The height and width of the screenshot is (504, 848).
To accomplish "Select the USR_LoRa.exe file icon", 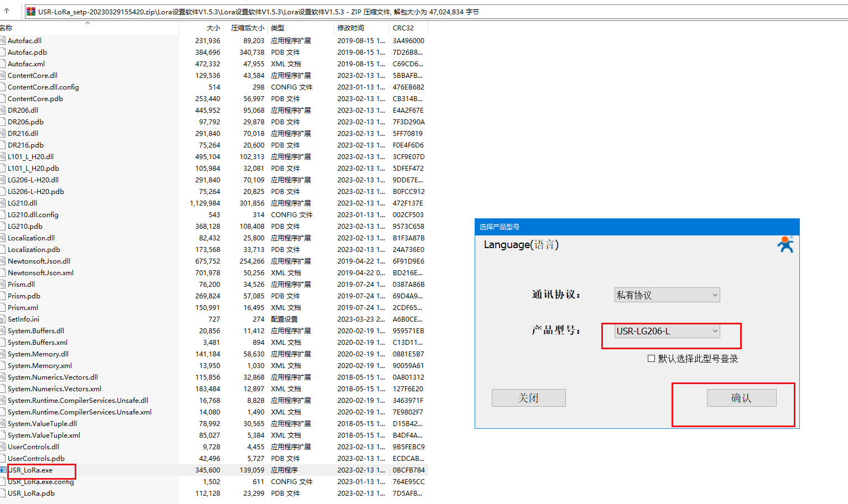I will click(x=3, y=470).
